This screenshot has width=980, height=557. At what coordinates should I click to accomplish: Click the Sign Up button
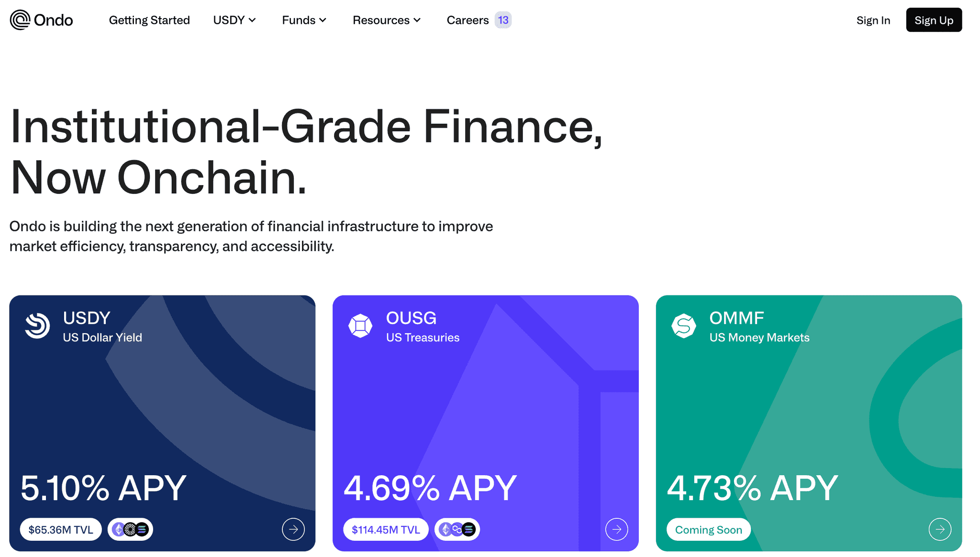[934, 20]
